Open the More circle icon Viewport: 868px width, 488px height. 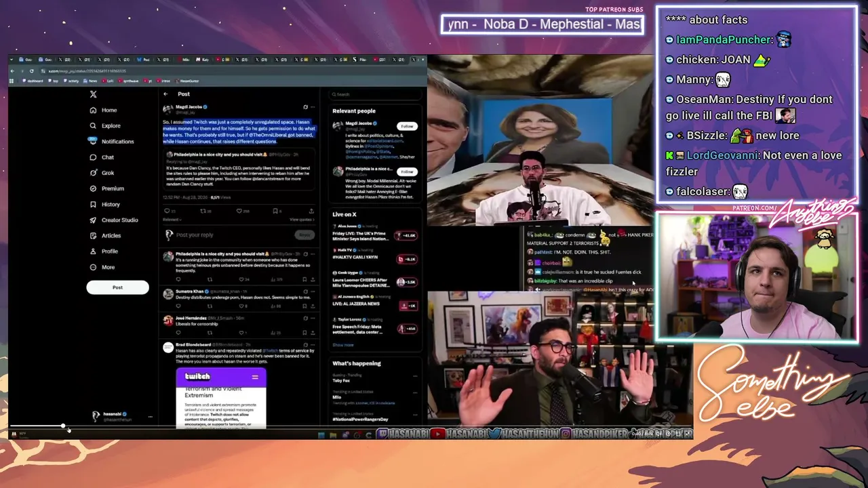pos(93,267)
